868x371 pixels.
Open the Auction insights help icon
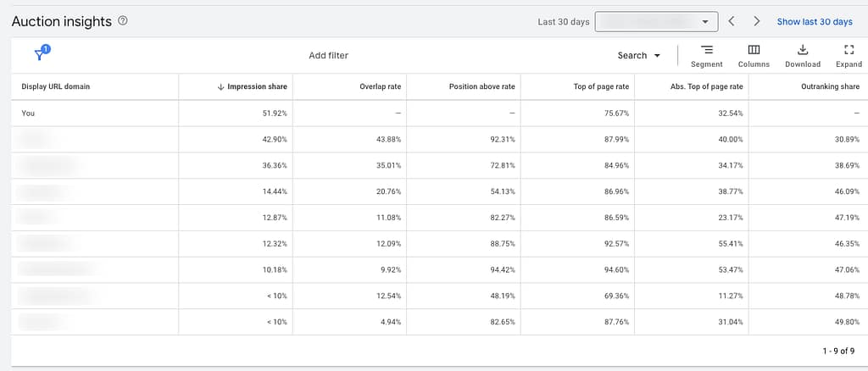pos(123,21)
